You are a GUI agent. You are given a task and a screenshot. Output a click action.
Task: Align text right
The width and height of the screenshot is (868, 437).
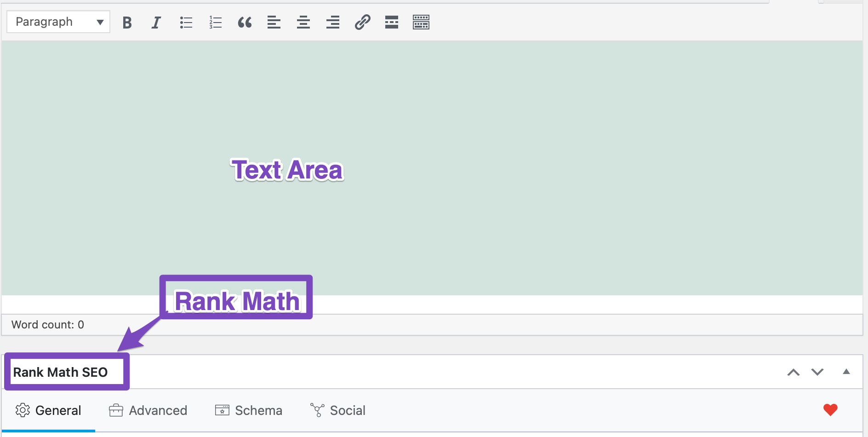pyautogui.click(x=333, y=22)
